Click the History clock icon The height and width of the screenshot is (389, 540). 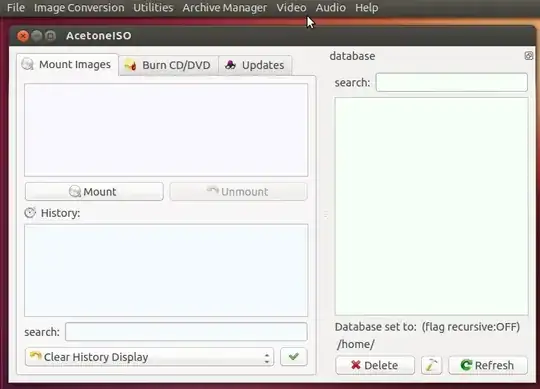pyautogui.click(x=30, y=213)
